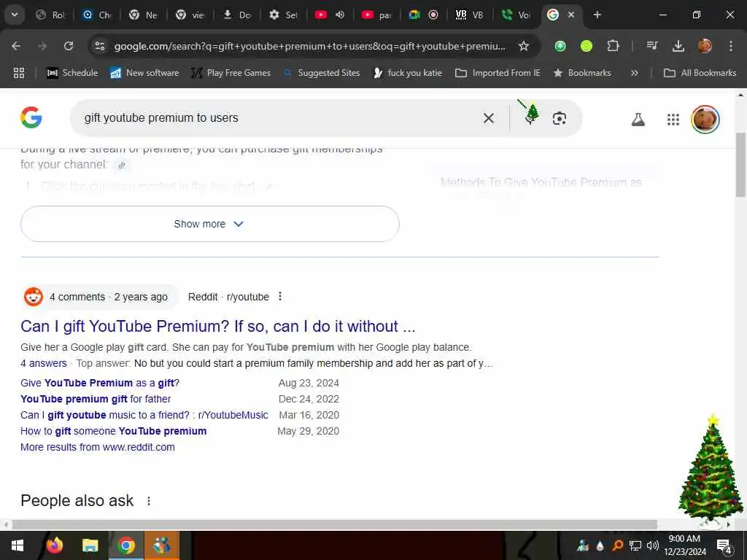The height and width of the screenshot is (560, 747).
Task: Switch to the 'par' YouTube tab
Action: pyautogui.click(x=377, y=15)
